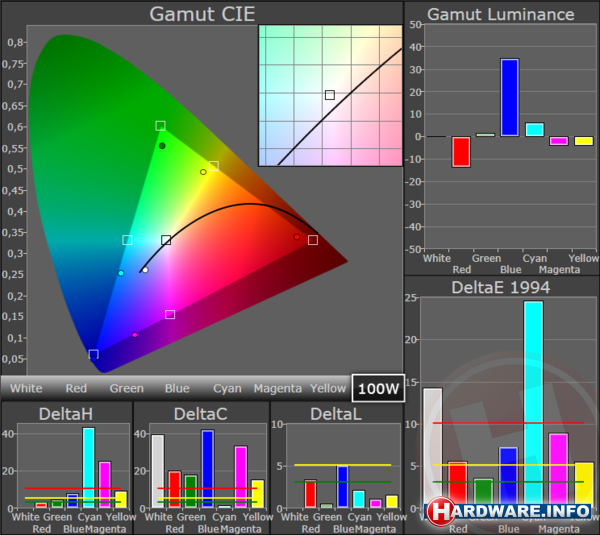This screenshot has width=600, height=535.
Task: Click the magenta bar in DeltaE 1994 chart
Action: tap(558, 471)
